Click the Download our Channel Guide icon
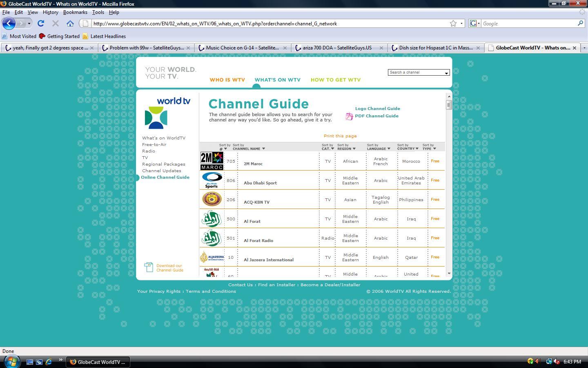 [x=149, y=267]
